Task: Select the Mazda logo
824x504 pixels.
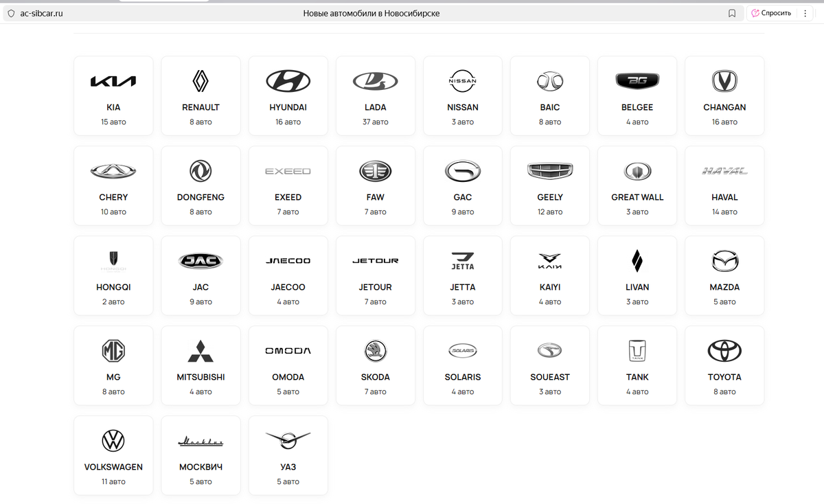Action: (724, 261)
